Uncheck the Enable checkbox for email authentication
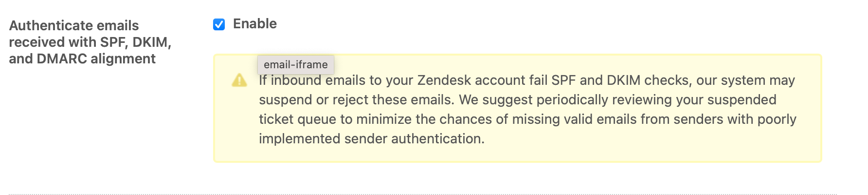 219,24
